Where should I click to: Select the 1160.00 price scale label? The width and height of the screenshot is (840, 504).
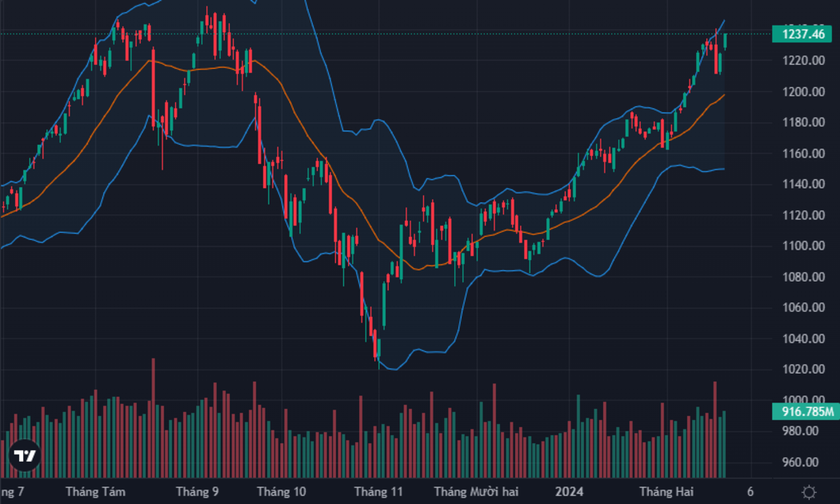[x=803, y=153]
